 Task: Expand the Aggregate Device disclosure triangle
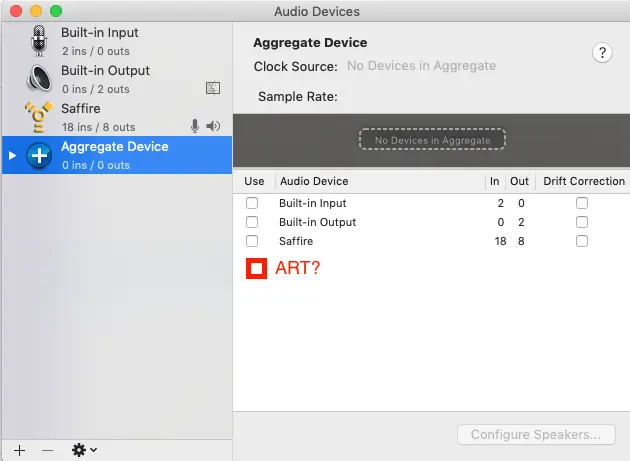tap(12, 155)
